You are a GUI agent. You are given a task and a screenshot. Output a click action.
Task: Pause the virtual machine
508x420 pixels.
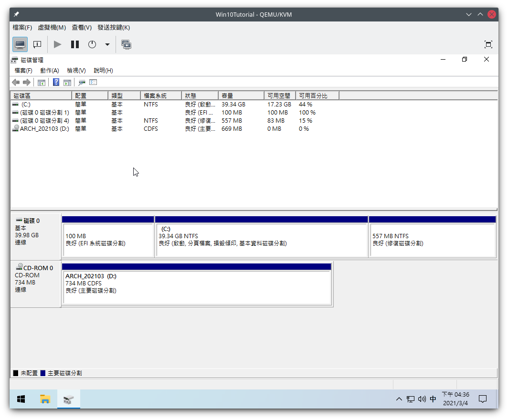[75, 44]
